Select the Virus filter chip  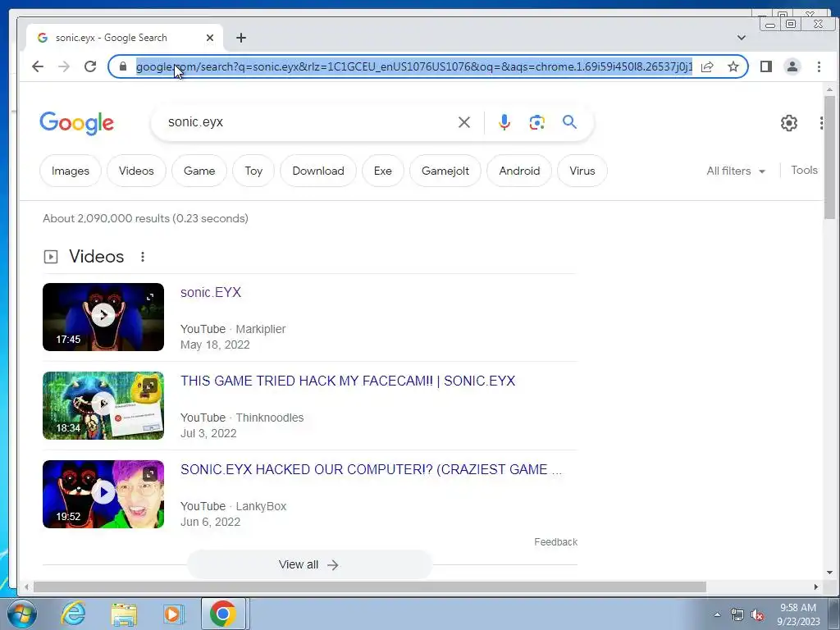pyautogui.click(x=582, y=171)
